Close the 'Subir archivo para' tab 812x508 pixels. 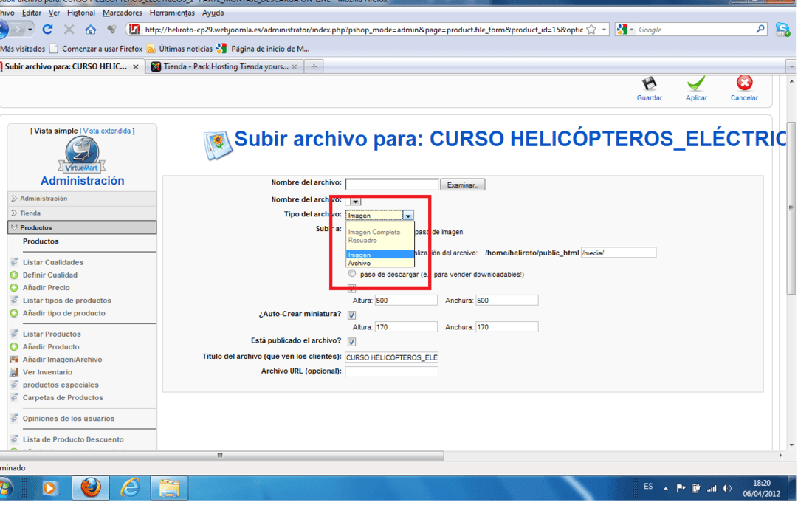point(136,66)
